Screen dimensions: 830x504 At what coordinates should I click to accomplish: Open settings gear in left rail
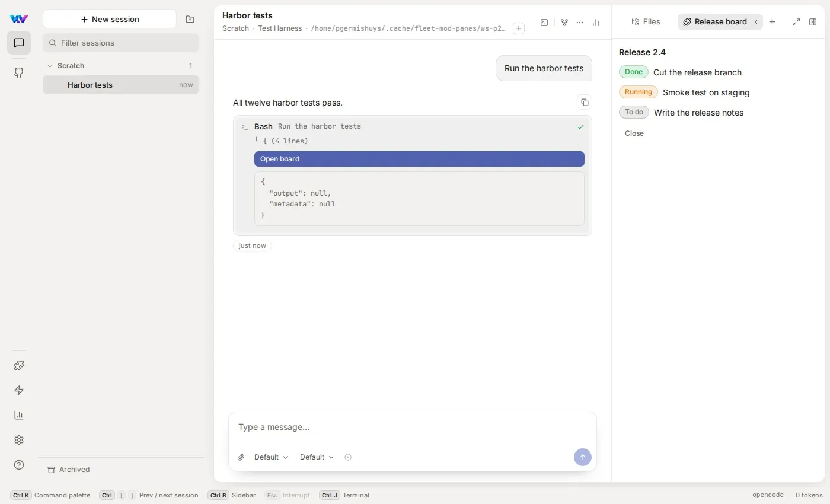[19, 440]
